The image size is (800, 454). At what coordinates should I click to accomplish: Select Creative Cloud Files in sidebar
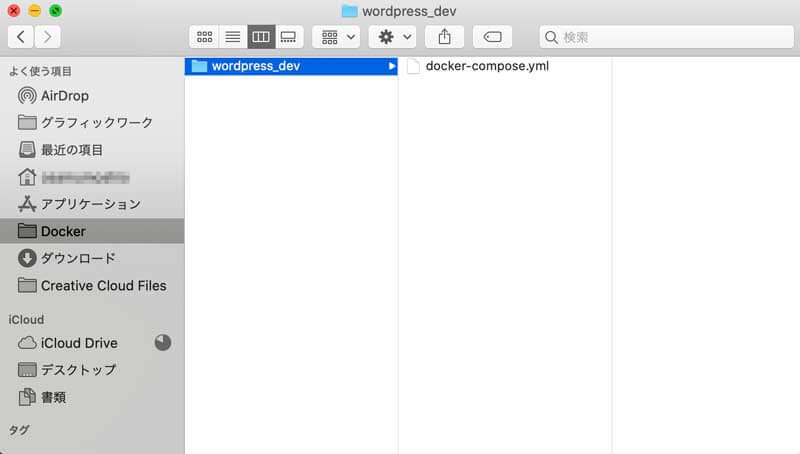pyautogui.click(x=103, y=285)
